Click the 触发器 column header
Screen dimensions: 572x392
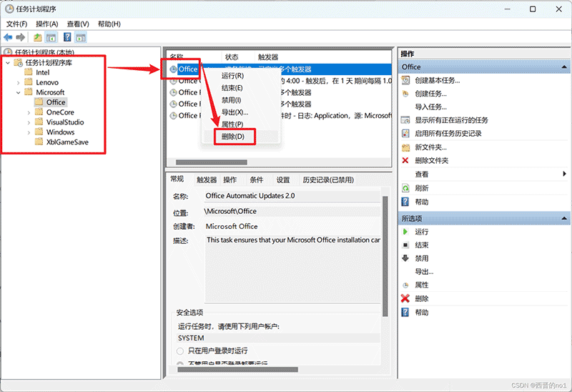coord(268,57)
